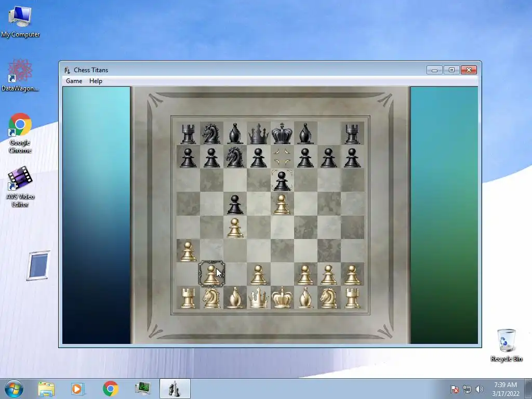Image resolution: width=532 pixels, height=399 pixels.
Task: Select the white queen
Action: point(258,298)
